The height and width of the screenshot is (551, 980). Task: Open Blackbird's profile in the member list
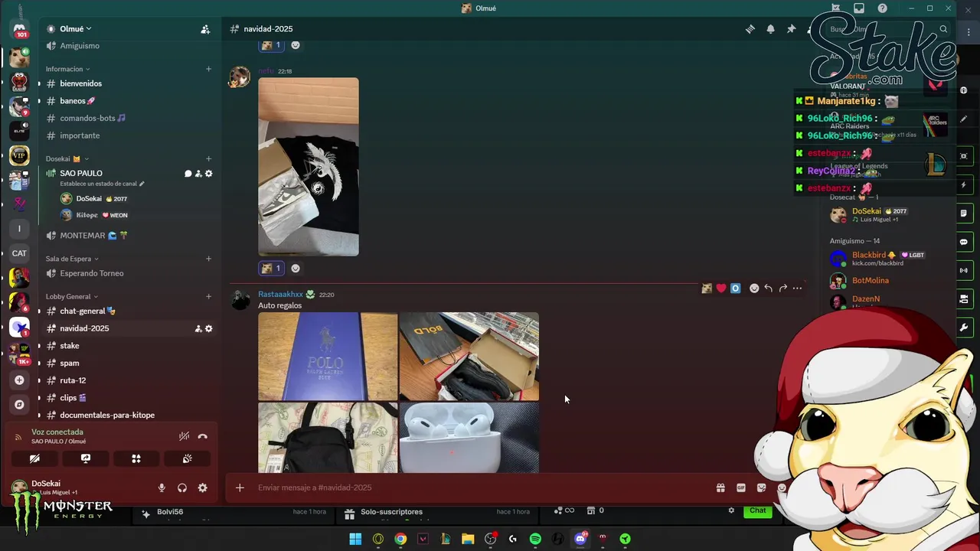[x=877, y=259]
